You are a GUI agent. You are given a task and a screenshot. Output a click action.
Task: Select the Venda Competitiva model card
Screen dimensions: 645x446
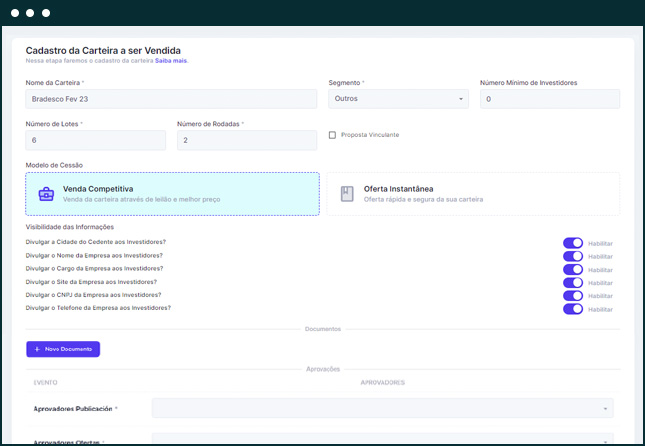[x=172, y=194]
